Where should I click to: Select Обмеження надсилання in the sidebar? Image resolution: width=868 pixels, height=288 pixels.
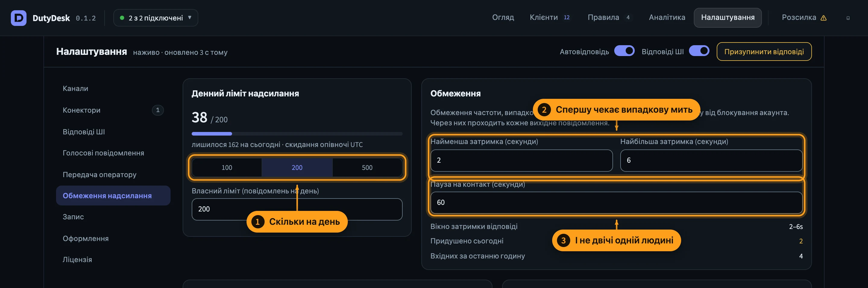tap(113, 196)
